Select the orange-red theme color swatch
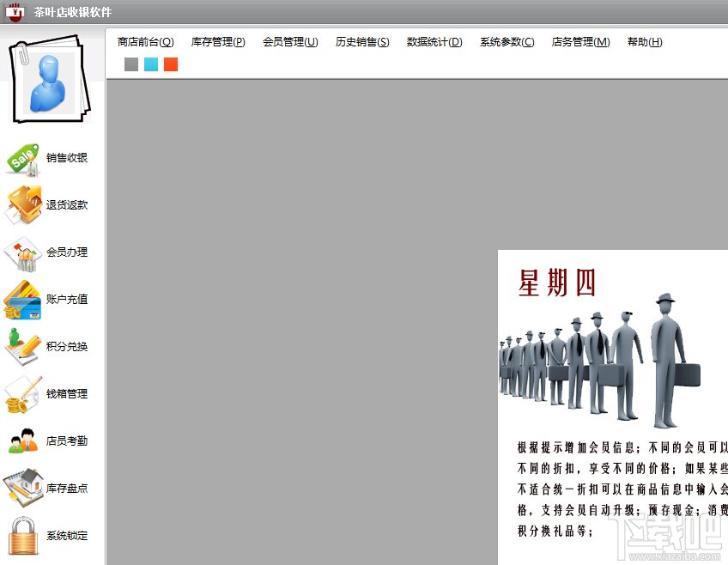 coord(171,64)
